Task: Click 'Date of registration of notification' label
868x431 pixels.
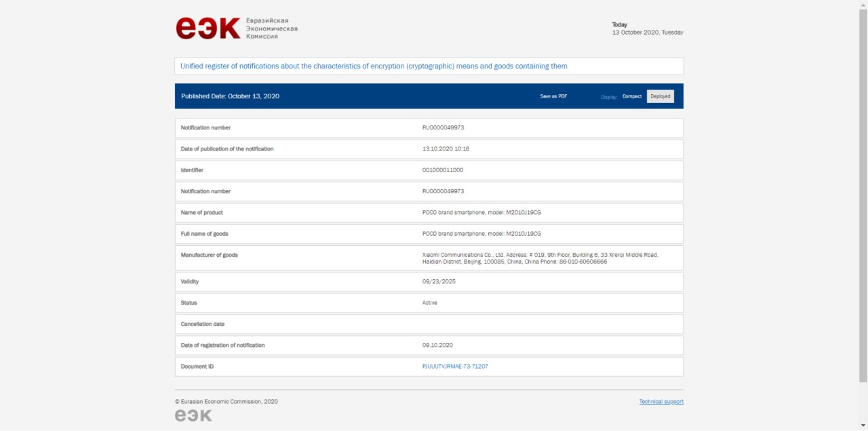Action: click(222, 346)
